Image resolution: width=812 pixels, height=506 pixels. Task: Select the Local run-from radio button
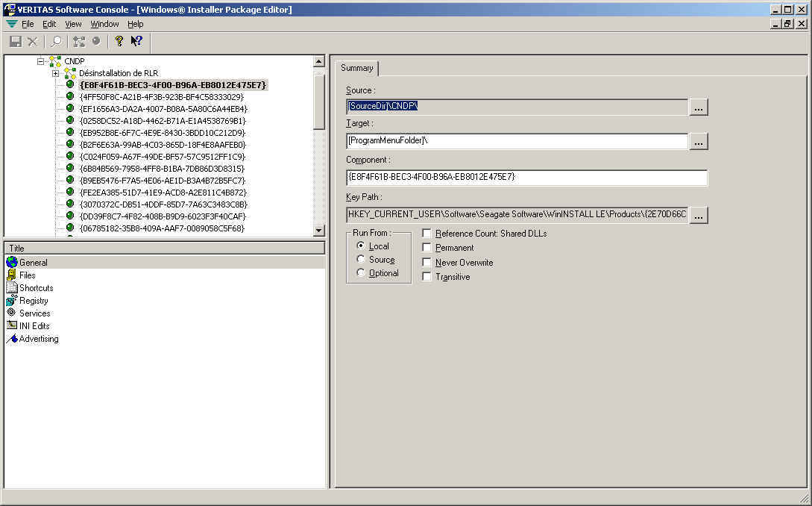pyautogui.click(x=361, y=246)
